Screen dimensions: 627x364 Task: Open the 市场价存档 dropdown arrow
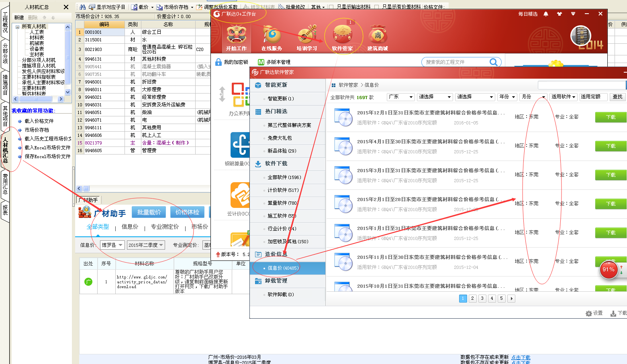coord(192,7)
